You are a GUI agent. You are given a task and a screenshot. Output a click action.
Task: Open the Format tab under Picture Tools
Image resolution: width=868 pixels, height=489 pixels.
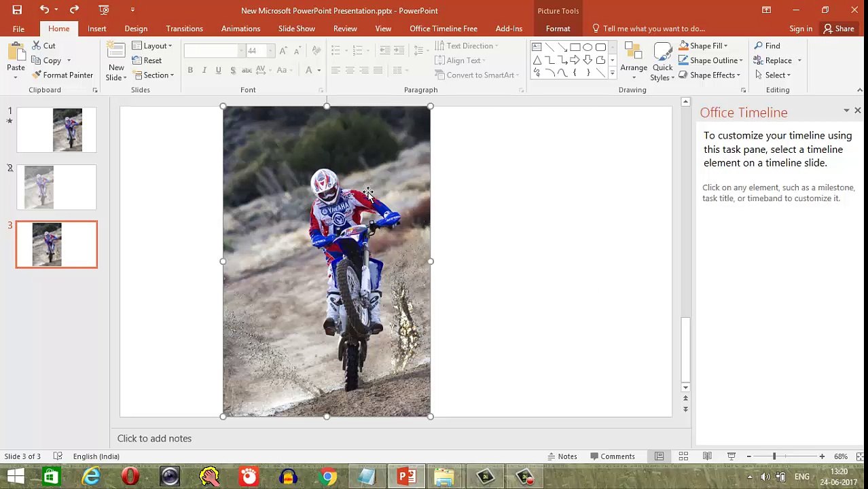pyautogui.click(x=558, y=29)
